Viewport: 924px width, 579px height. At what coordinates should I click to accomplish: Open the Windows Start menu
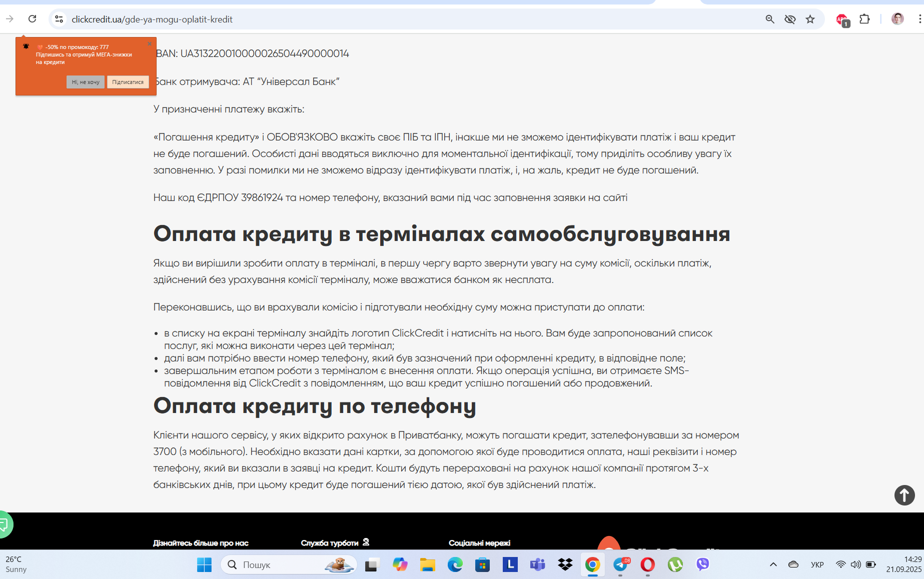pos(204,565)
